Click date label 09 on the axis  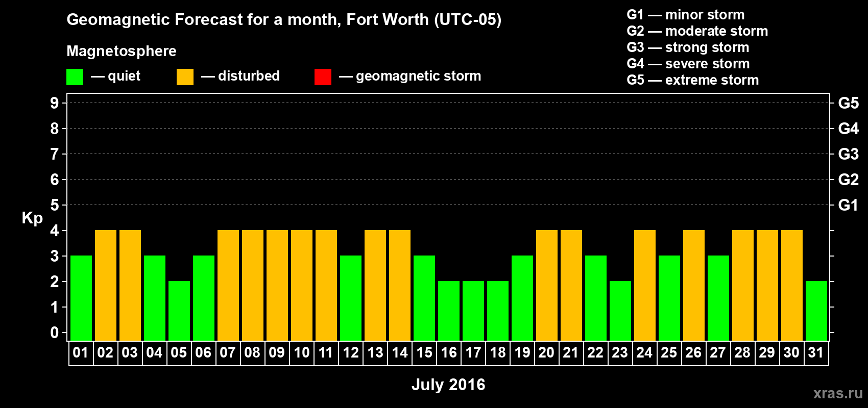click(x=277, y=353)
